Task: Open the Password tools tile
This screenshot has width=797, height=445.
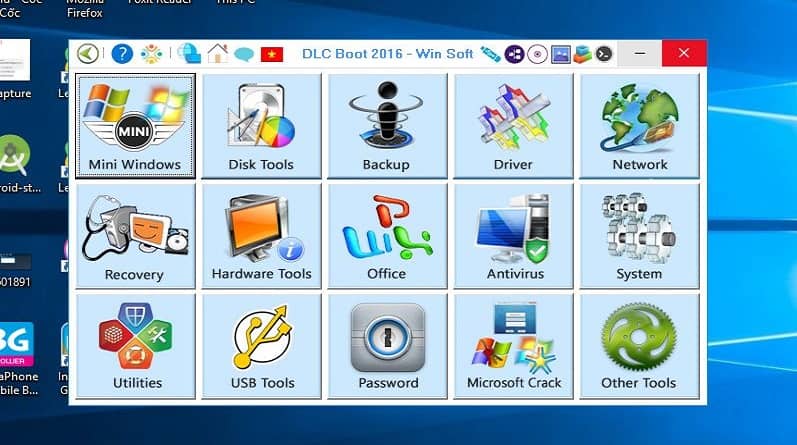Action: tap(386, 346)
